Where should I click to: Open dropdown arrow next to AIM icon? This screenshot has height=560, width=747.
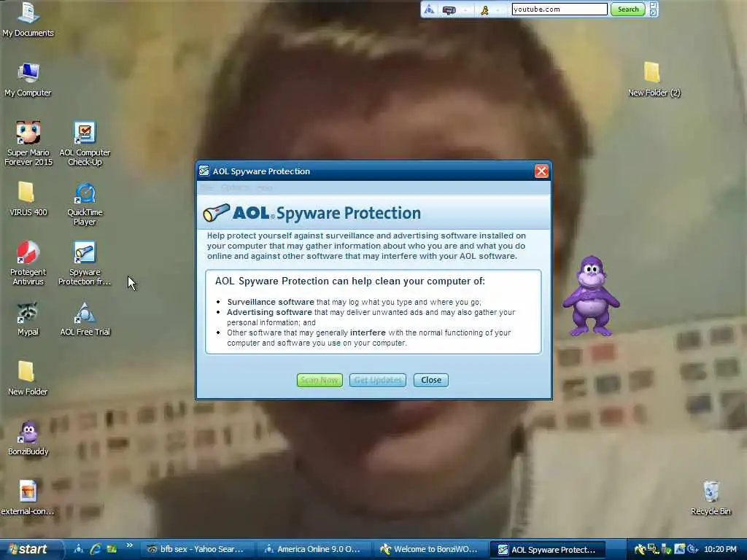click(x=498, y=10)
